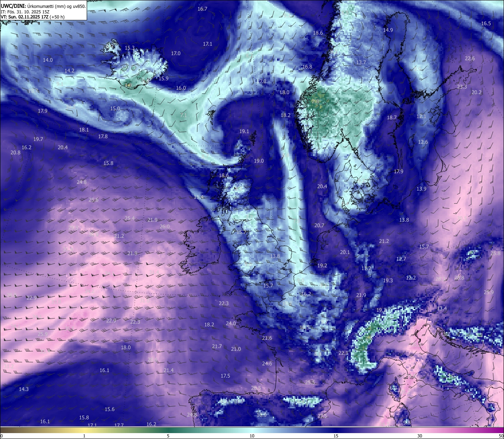Click the map value '22.1'
Screen dimensions: 504x439
(x=343, y=353)
